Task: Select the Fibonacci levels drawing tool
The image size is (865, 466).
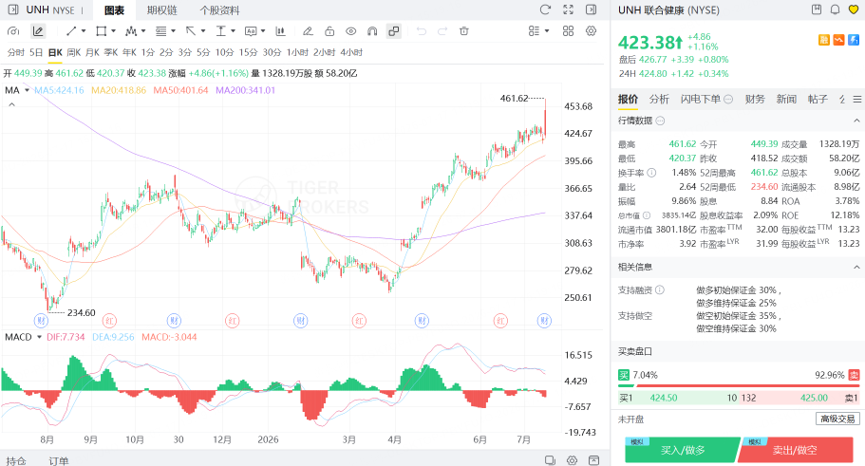Action: coord(161,31)
